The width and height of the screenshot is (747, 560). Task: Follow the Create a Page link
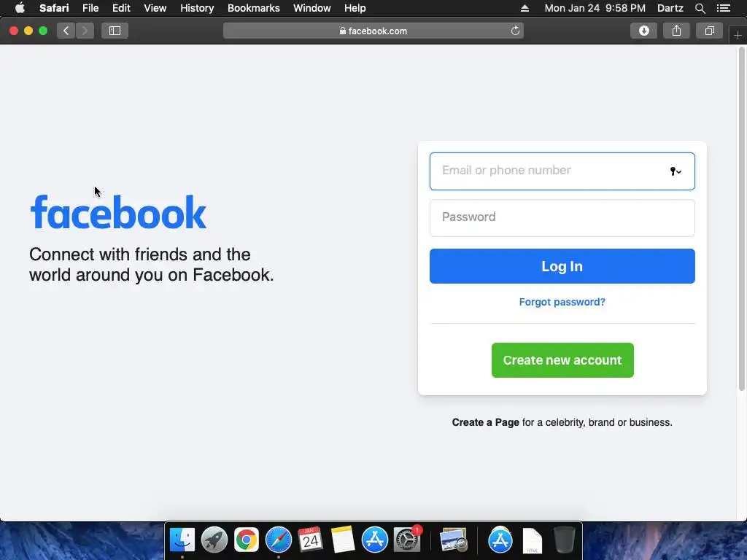pos(485,422)
